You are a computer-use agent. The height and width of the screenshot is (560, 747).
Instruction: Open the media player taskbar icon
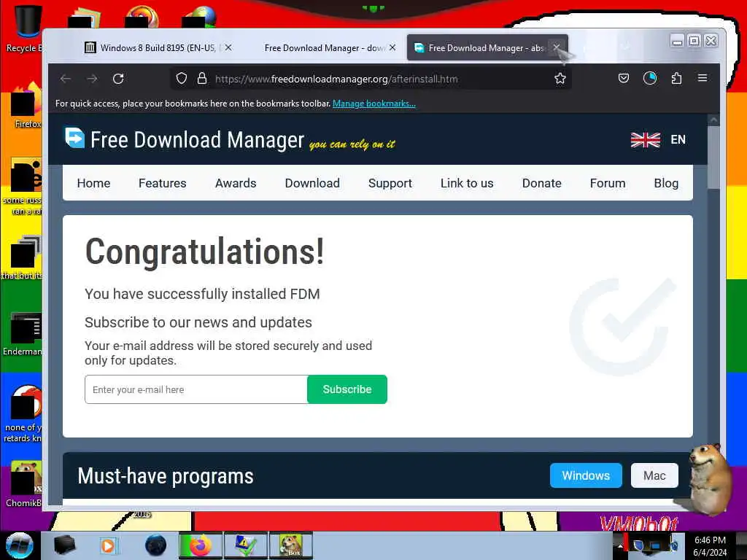coord(109,545)
